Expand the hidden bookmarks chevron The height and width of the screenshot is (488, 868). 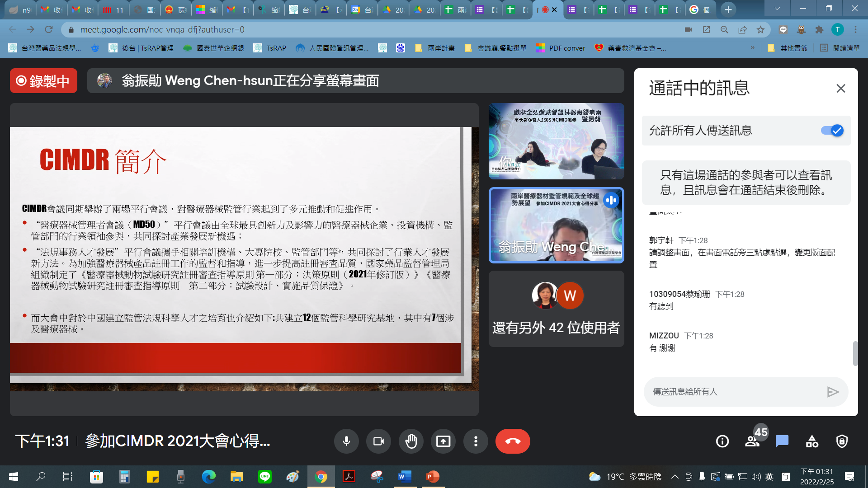[x=752, y=48]
